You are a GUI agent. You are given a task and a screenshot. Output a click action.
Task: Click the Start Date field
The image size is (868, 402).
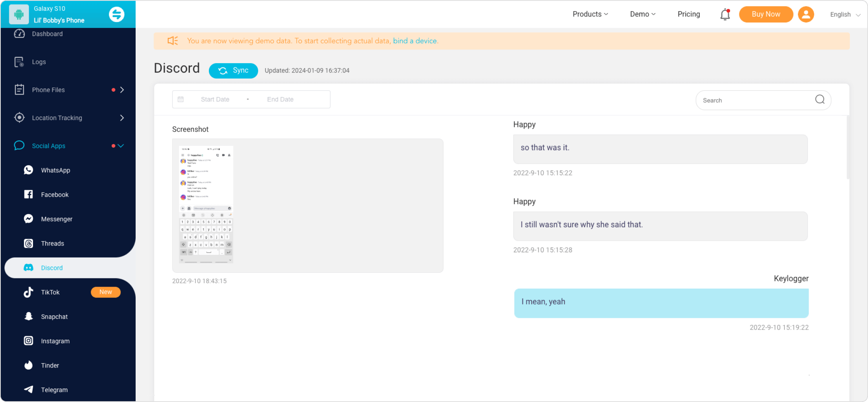coord(215,100)
